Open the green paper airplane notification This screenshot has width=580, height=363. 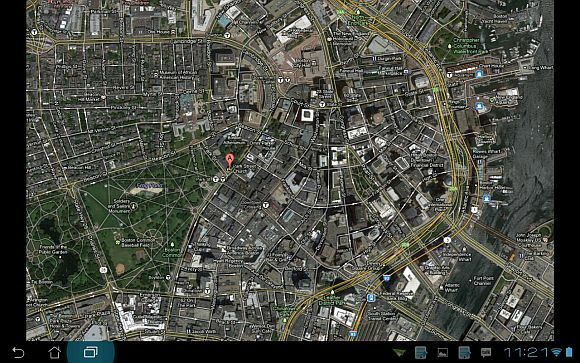point(399,353)
